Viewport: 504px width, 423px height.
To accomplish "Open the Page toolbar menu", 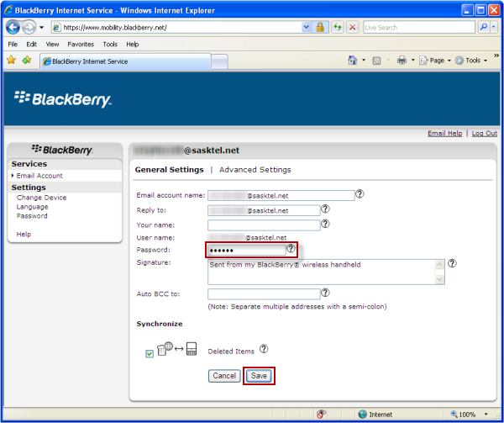I will 435,61.
